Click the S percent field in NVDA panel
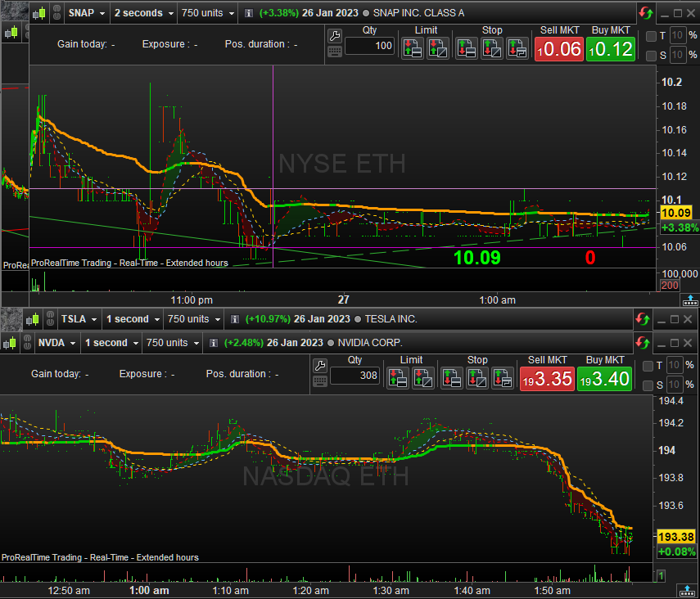This screenshot has width=700, height=599. coord(674,385)
